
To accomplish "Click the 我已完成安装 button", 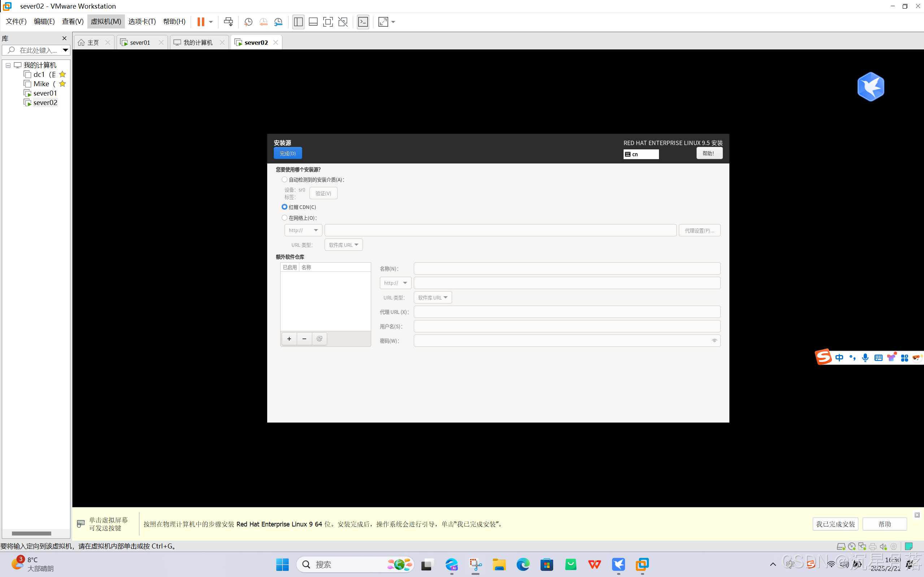I will (x=835, y=524).
